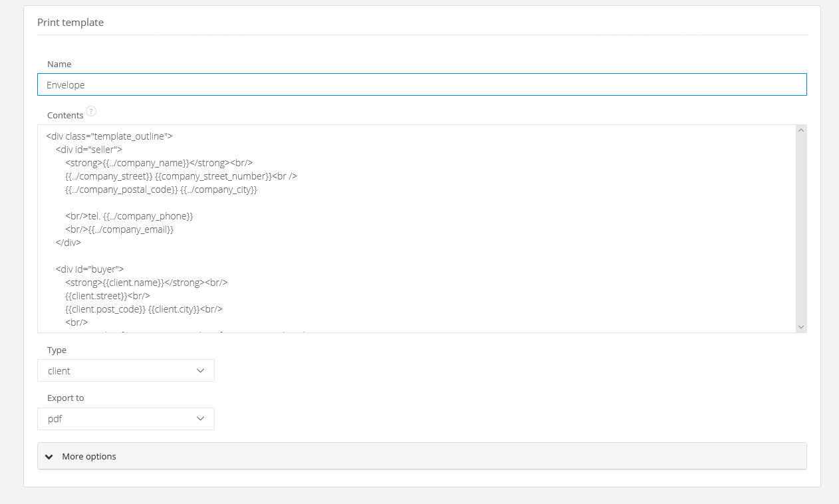The height and width of the screenshot is (504, 839).
Task: Click the help icon next to Contents
Action: (x=91, y=111)
